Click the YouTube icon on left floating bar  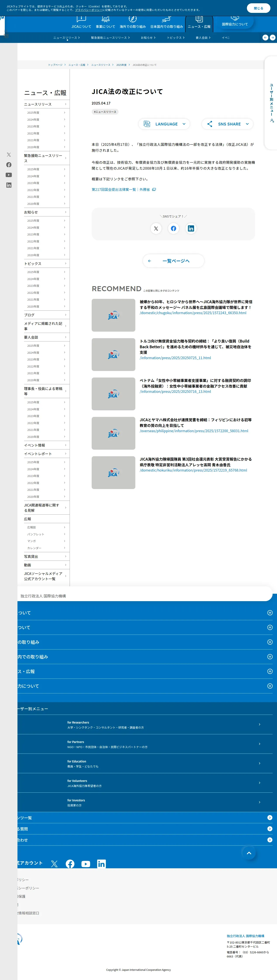(x=9, y=175)
